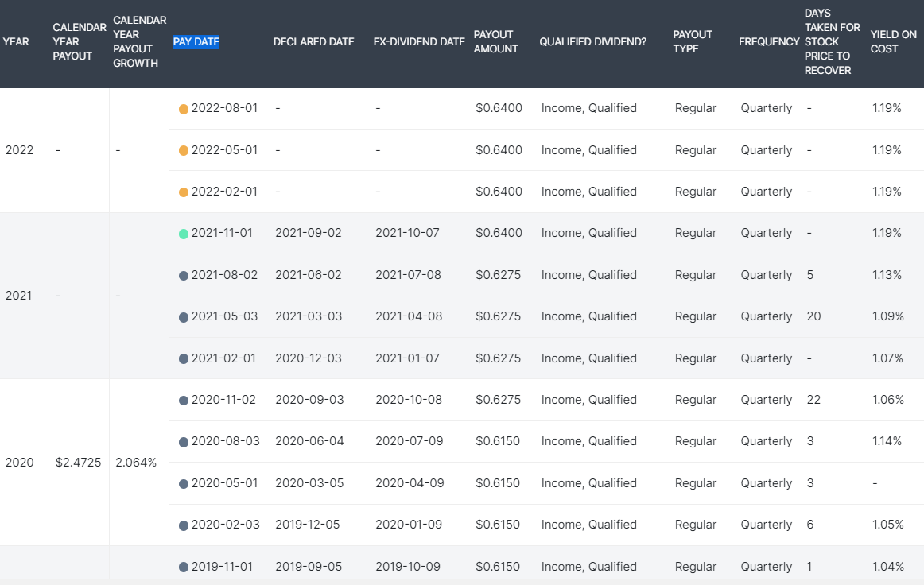Click gray status dot beside 2021-05-03

pyautogui.click(x=183, y=317)
